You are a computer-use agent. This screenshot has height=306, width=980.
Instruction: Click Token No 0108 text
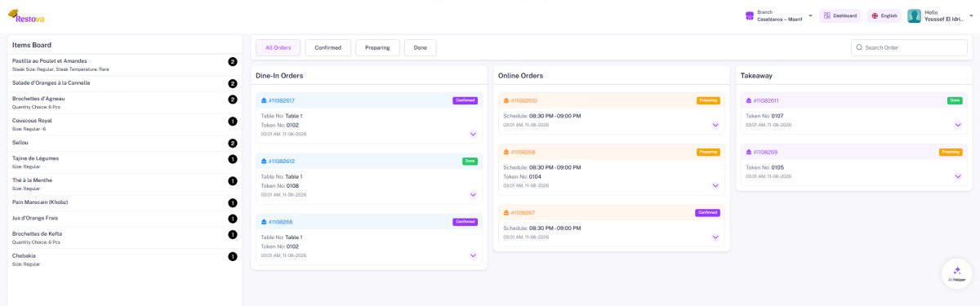(x=280, y=185)
